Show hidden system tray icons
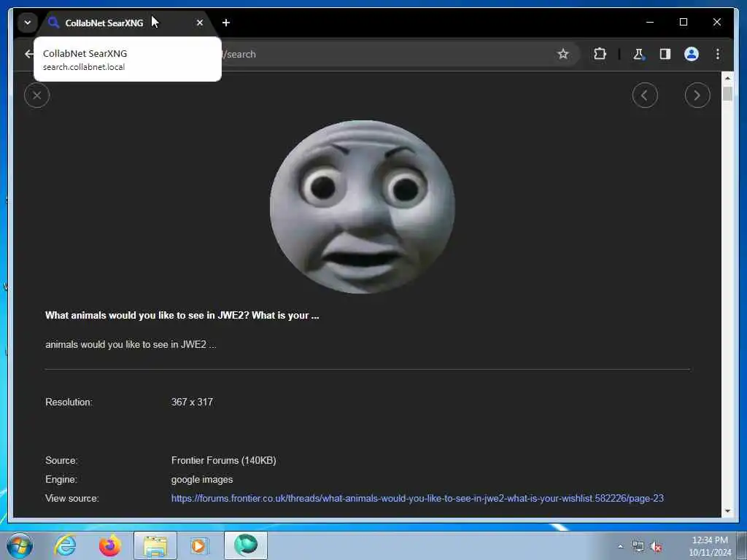This screenshot has width=747, height=560. pos(620,547)
